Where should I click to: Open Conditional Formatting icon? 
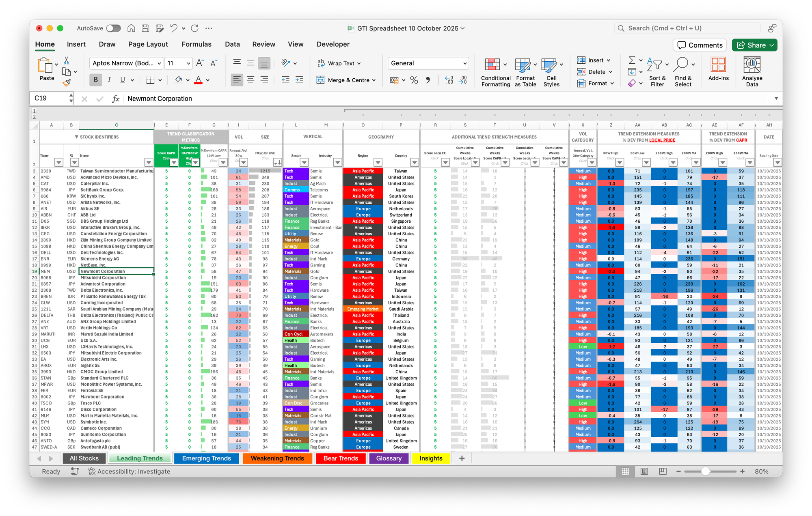click(492, 64)
